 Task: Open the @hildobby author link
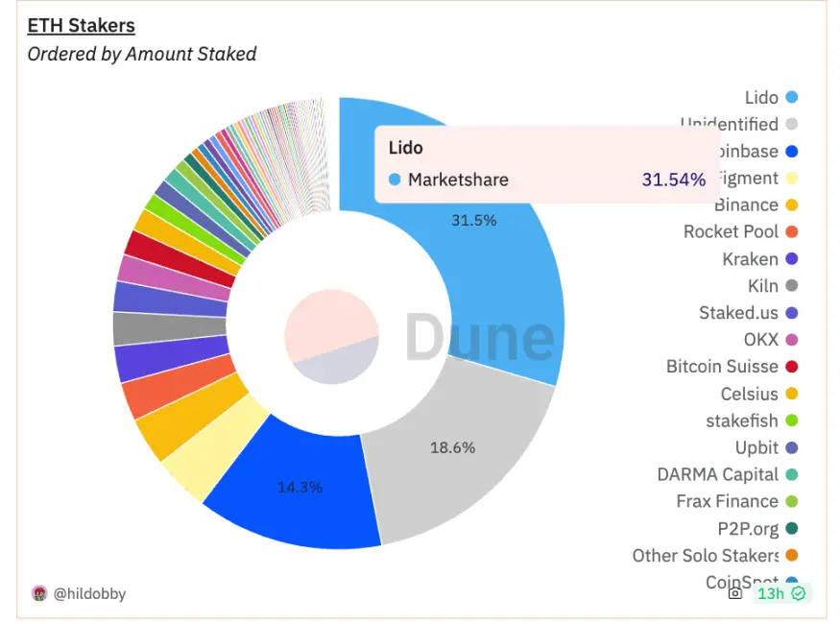click(x=89, y=593)
